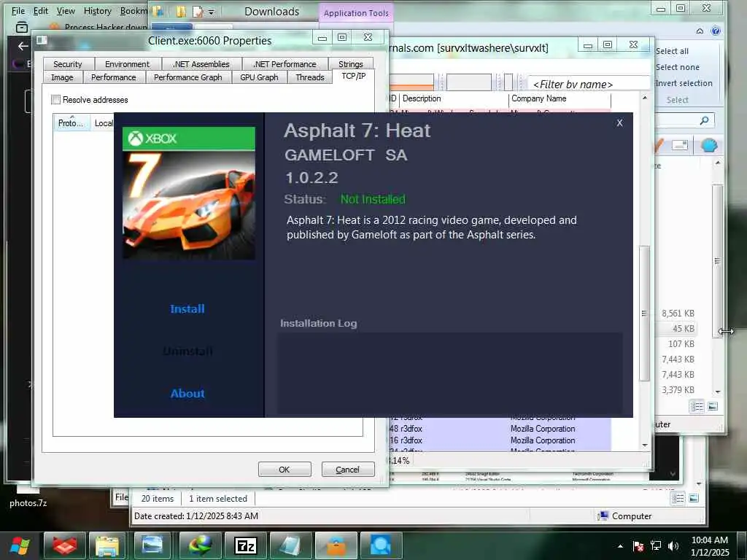The image size is (747, 560).
Task: Click Select all in the Downloads ribbon
Action: coord(672,51)
